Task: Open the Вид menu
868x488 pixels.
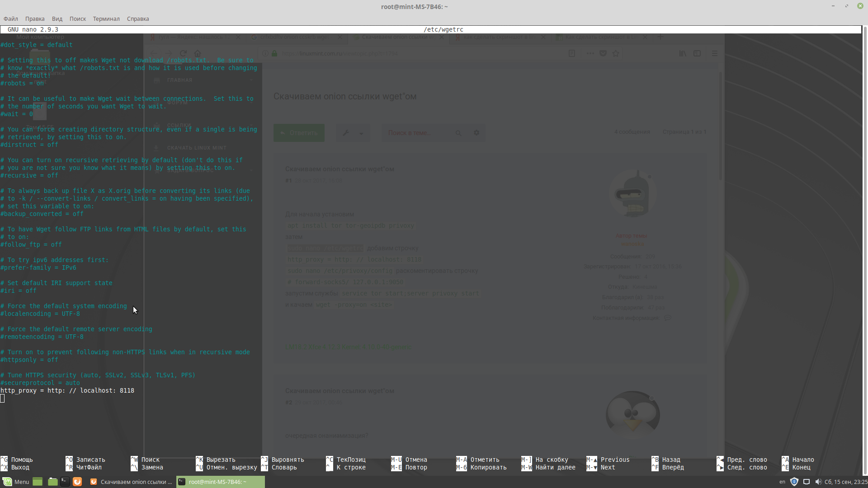Action: click(x=57, y=19)
